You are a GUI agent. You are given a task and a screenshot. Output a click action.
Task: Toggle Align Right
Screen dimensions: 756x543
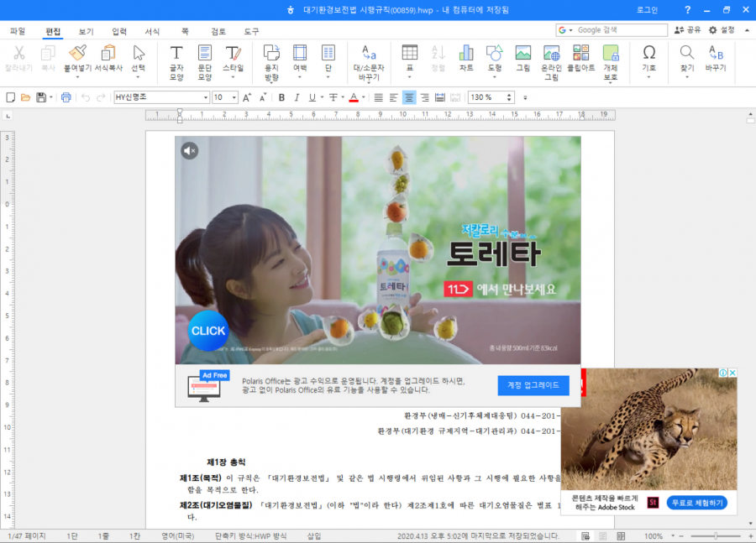click(424, 97)
